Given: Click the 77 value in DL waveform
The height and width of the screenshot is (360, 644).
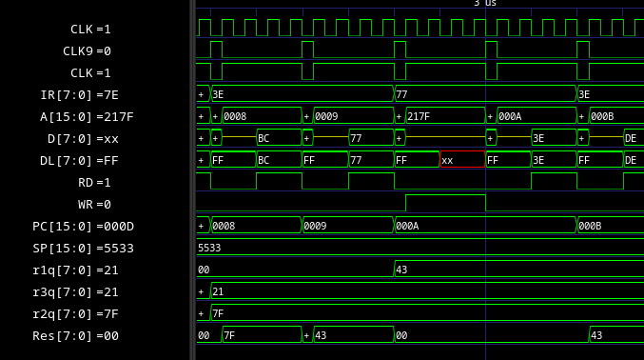Looking at the screenshot, I should (356, 160).
